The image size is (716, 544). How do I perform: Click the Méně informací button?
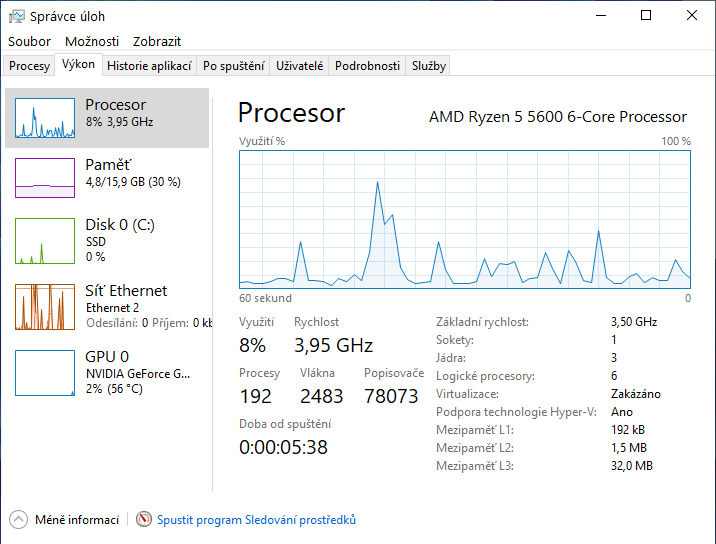click(76, 520)
